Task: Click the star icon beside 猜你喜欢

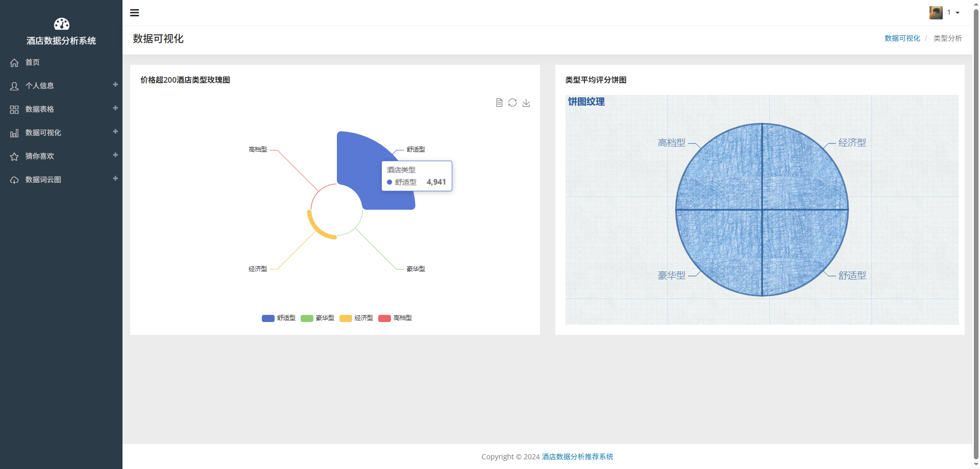Action: [x=14, y=157]
